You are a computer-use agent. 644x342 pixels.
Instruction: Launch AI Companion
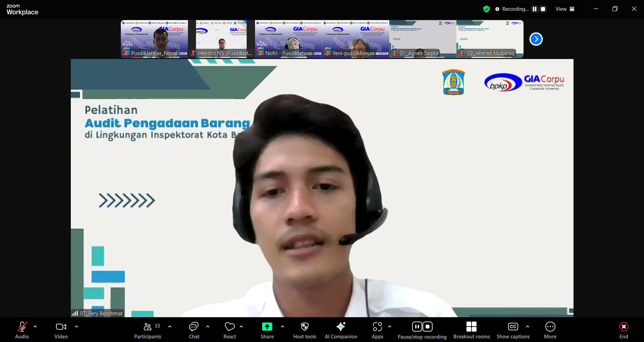tap(341, 330)
